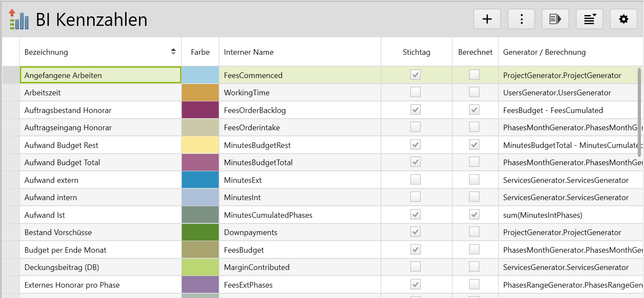The height and width of the screenshot is (298, 644).
Task: Click the Farbe column header
Action: click(x=200, y=52)
